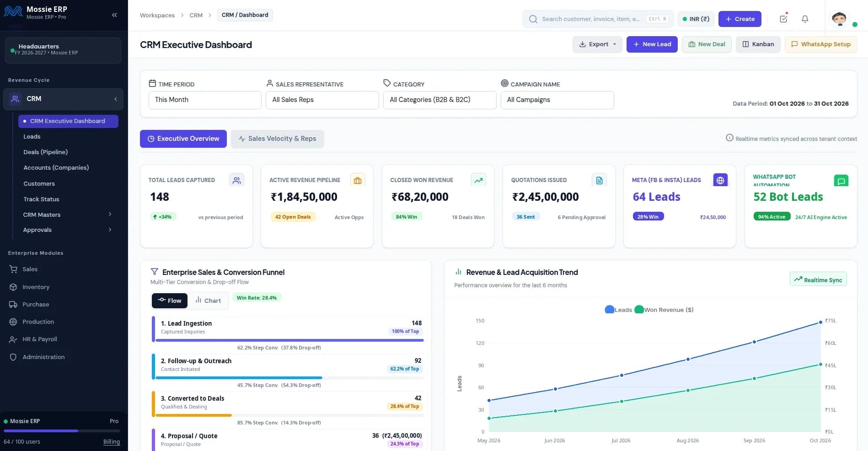The image size is (868, 451).
Task: Toggle Leads series in chart legend
Action: pos(618,310)
